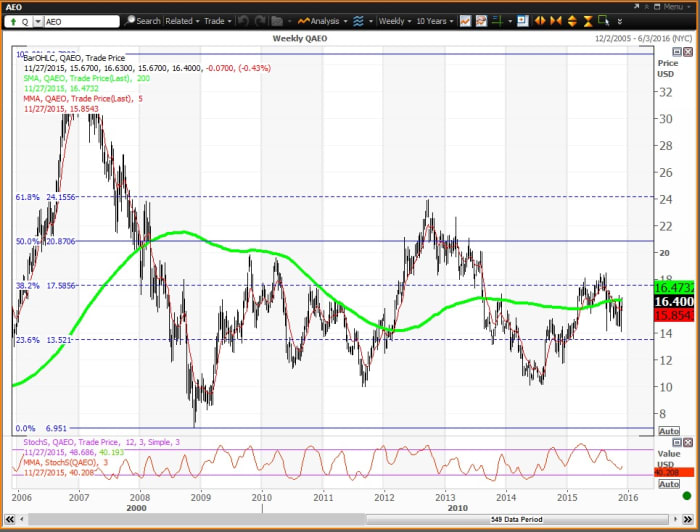Click the horizontal compress arrows icon

coord(557,20)
